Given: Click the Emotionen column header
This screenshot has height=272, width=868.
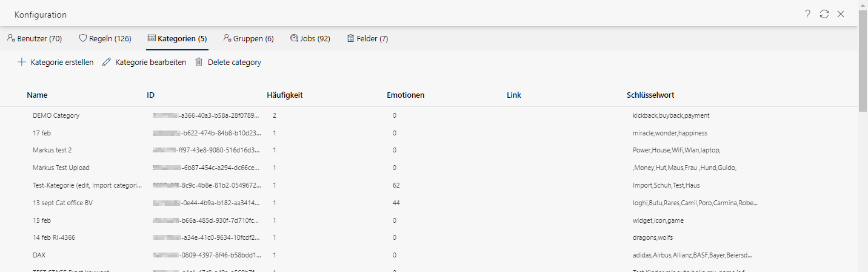Looking at the screenshot, I should [406, 95].
